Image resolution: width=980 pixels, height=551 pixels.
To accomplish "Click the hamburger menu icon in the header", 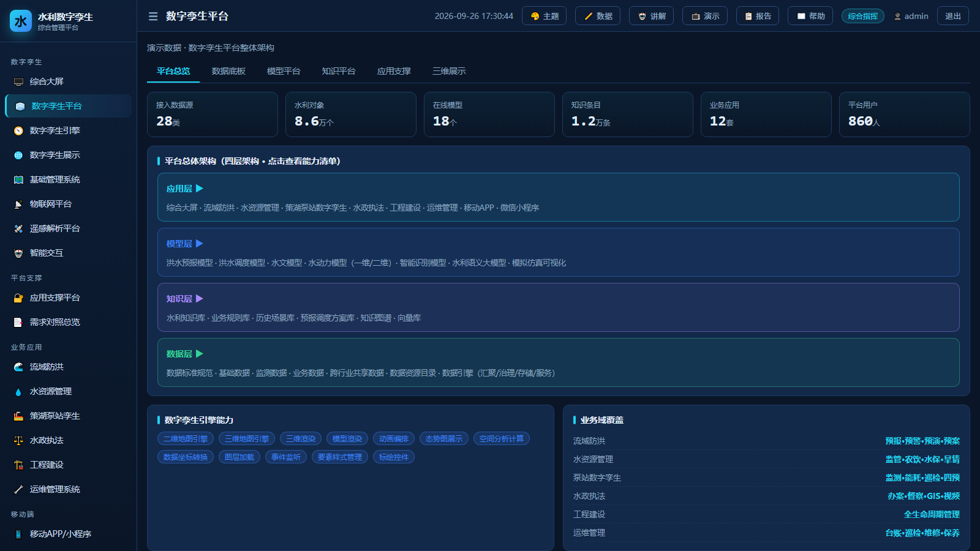I will point(153,17).
